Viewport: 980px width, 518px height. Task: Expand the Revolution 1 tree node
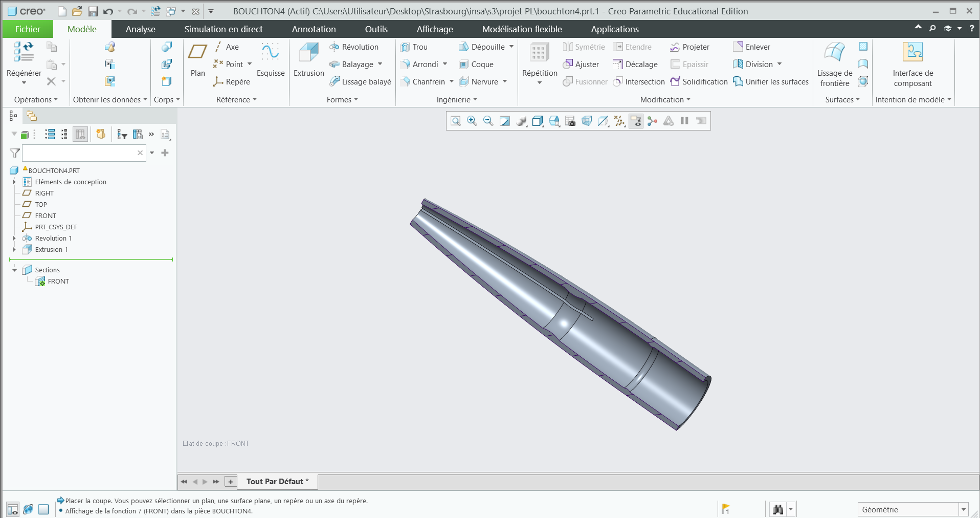click(14, 239)
